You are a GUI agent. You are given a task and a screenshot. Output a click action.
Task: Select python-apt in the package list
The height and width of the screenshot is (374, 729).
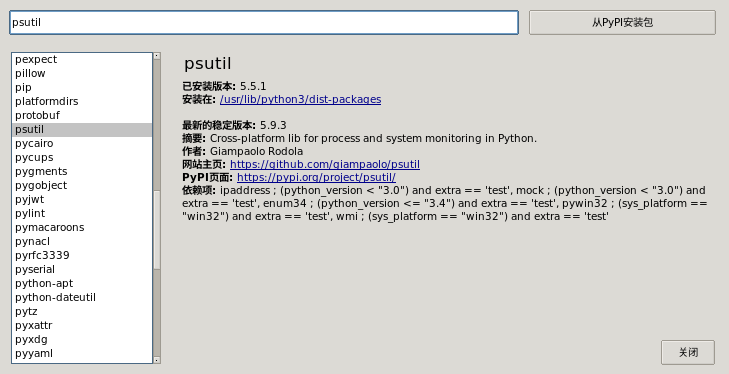(x=82, y=283)
